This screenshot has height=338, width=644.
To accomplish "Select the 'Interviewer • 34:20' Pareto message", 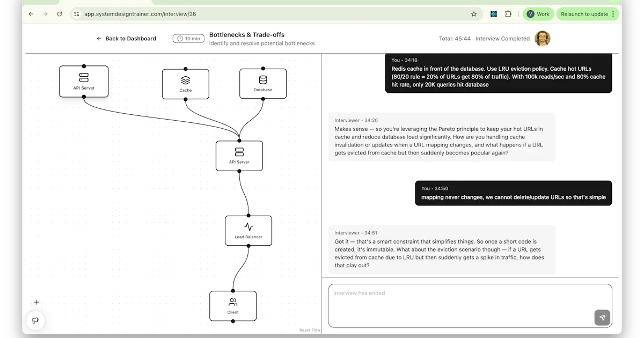I will 442,137.
